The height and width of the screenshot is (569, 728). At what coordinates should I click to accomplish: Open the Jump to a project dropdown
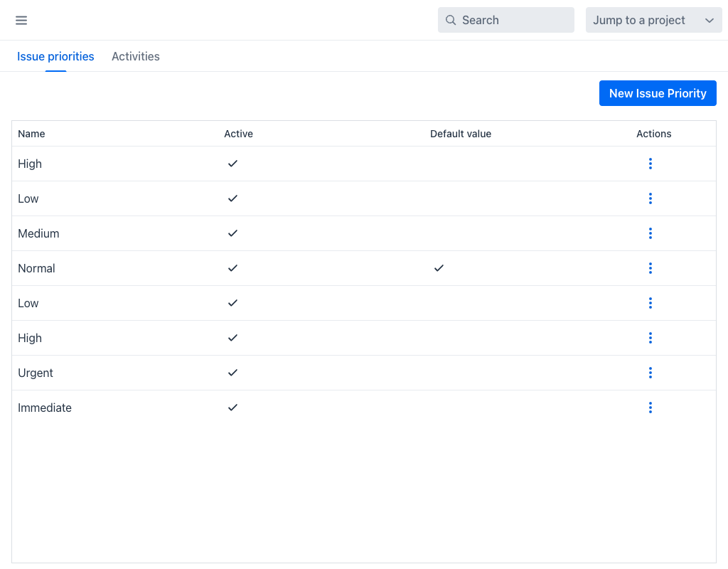pyautogui.click(x=654, y=20)
